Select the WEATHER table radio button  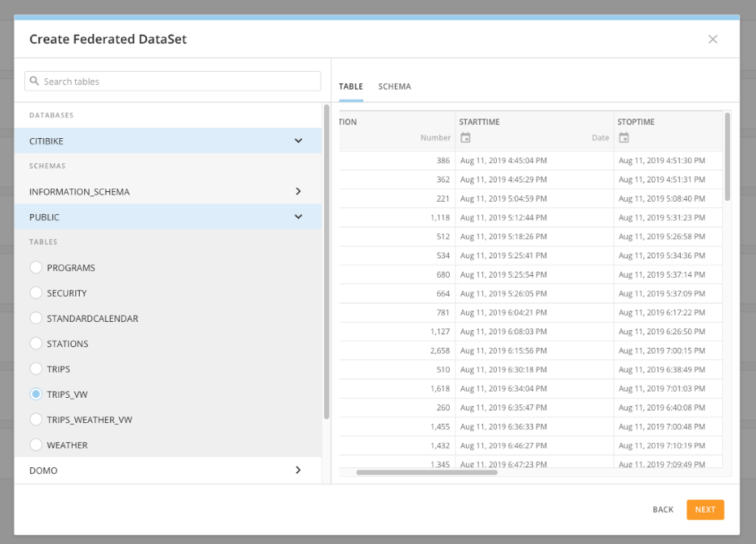[36, 445]
